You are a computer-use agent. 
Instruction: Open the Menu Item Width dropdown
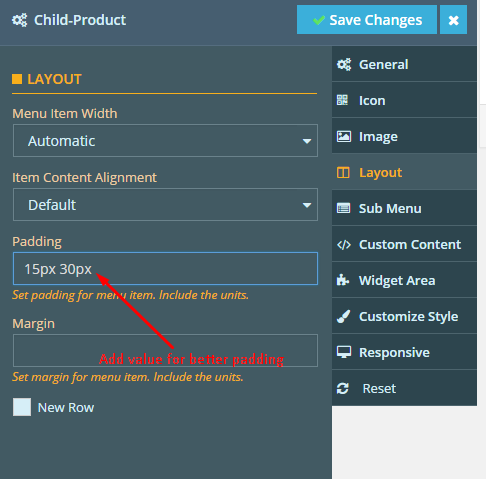[x=165, y=141]
